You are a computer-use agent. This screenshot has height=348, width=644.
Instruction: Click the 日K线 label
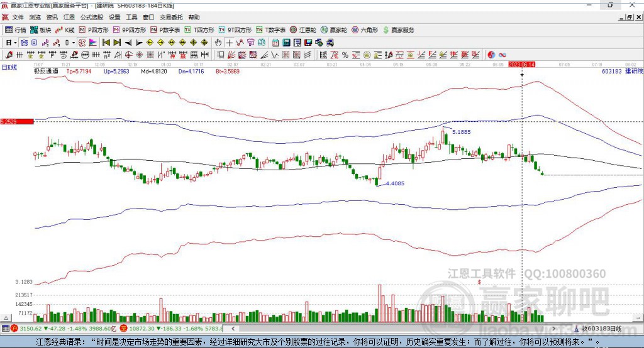tap(9, 67)
